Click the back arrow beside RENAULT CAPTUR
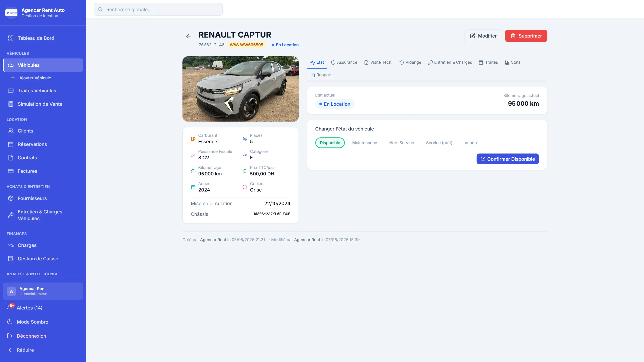 click(189, 36)
